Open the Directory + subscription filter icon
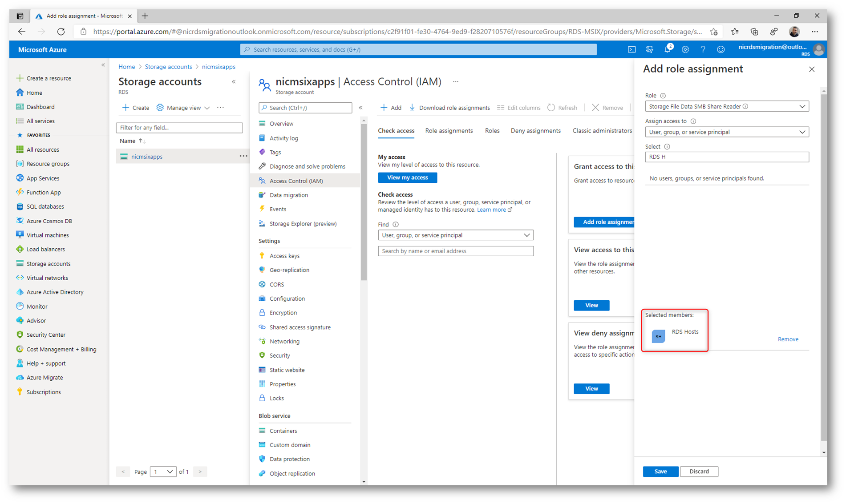Viewport: 846px width, 504px height. pyautogui.click(x=649, y=49)
